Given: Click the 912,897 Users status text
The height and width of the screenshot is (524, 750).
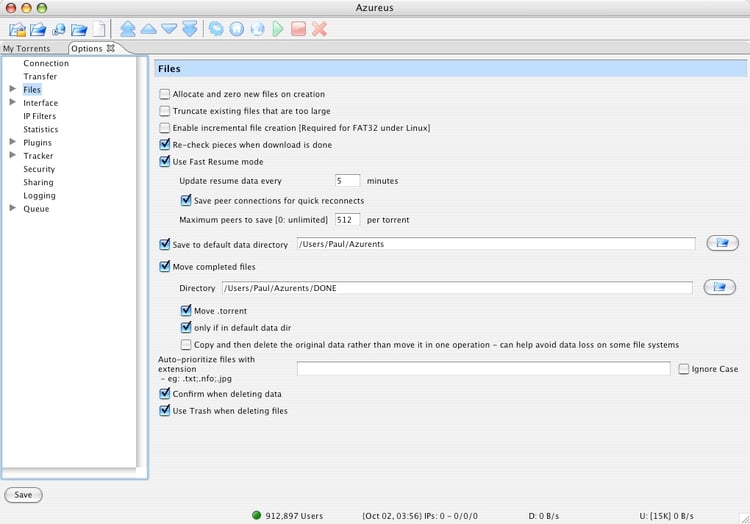Looking at the screenshot, I should click(294, 516).
